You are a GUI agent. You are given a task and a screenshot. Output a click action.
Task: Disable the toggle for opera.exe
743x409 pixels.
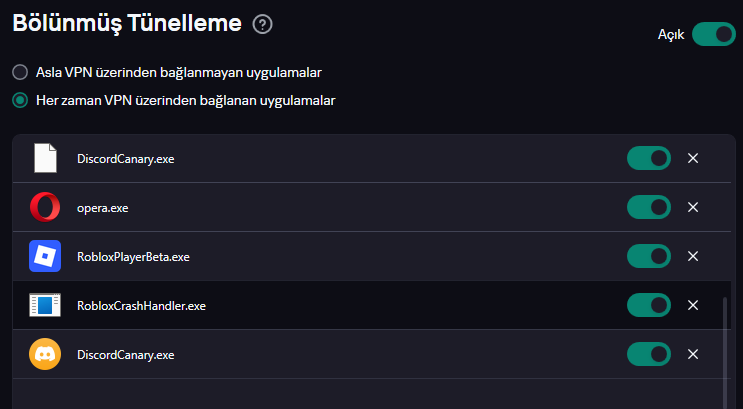point(649,208)
